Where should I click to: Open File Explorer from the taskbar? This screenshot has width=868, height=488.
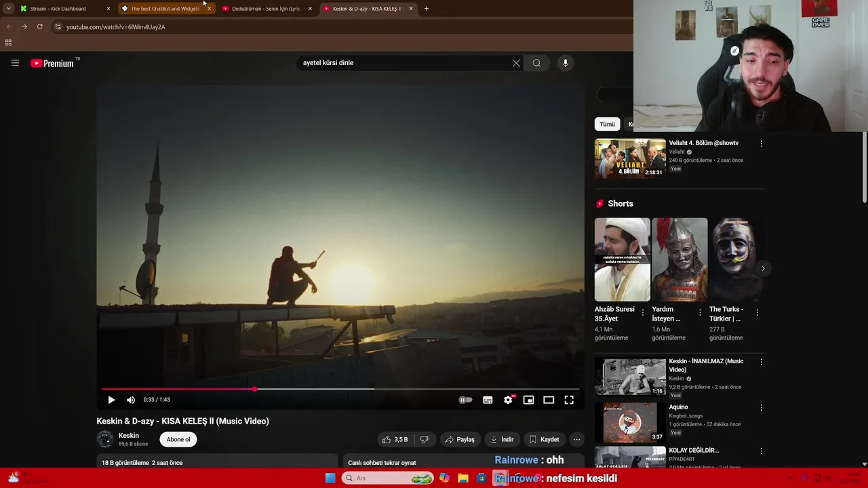pyautogui.click(x=463, y=478)
